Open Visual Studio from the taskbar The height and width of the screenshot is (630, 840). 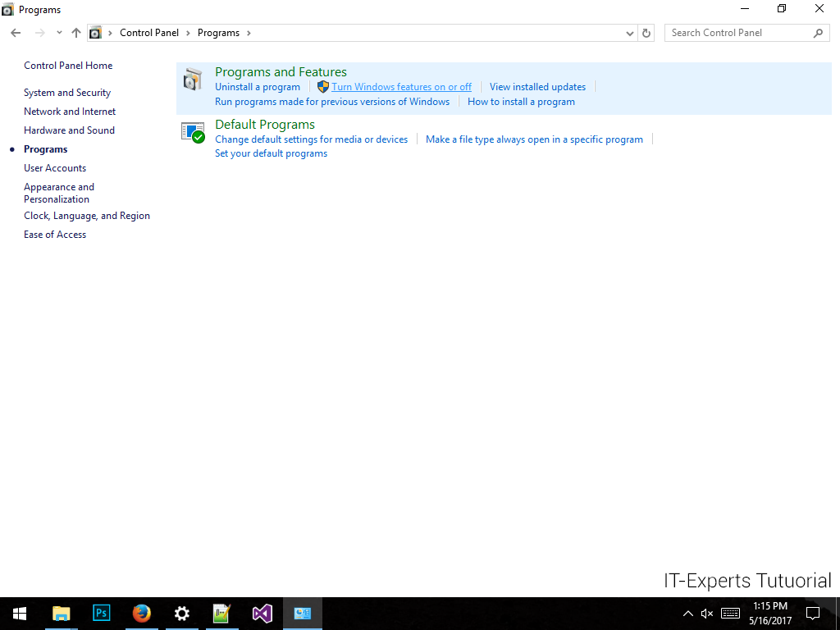tap(262, 613)
